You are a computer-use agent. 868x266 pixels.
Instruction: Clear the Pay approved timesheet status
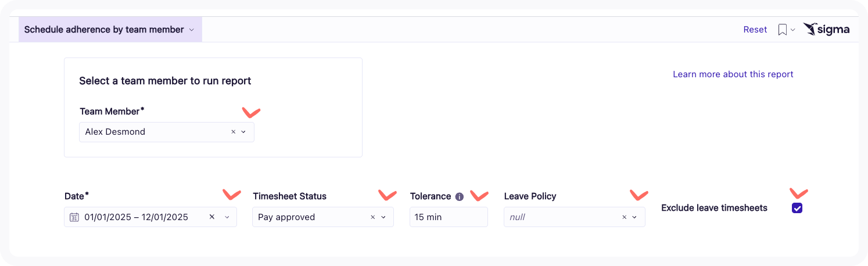[373, 217]
